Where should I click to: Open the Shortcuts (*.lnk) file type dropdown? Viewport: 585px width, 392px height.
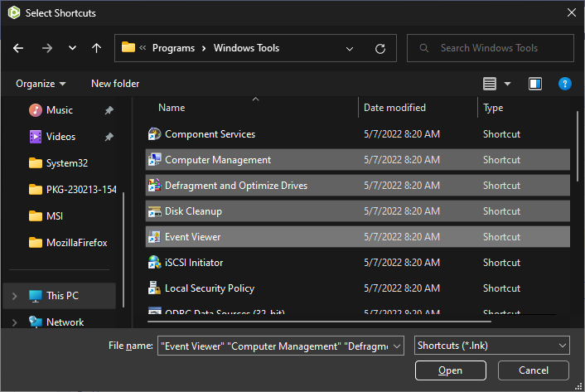pos(491,346)
